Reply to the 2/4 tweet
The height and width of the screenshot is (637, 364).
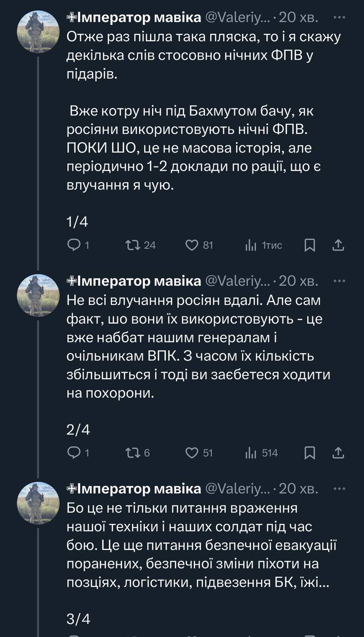74,452
